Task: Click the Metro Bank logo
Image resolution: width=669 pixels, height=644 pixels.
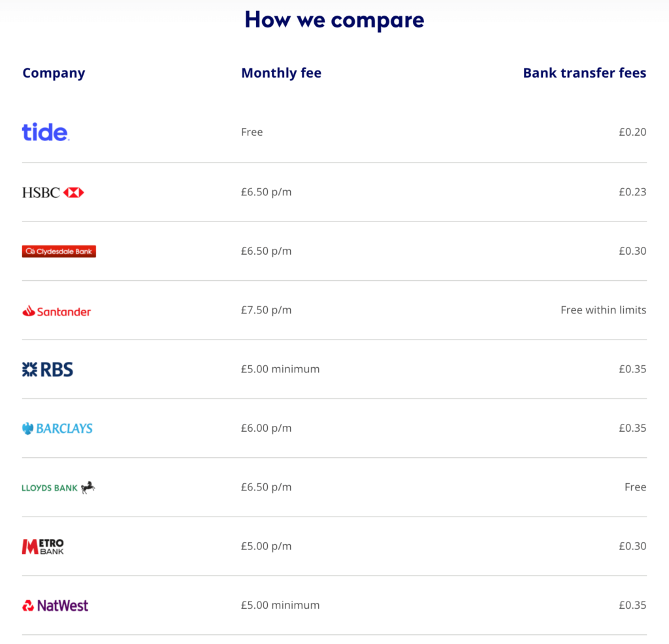Action: click(x=42, y=546)
